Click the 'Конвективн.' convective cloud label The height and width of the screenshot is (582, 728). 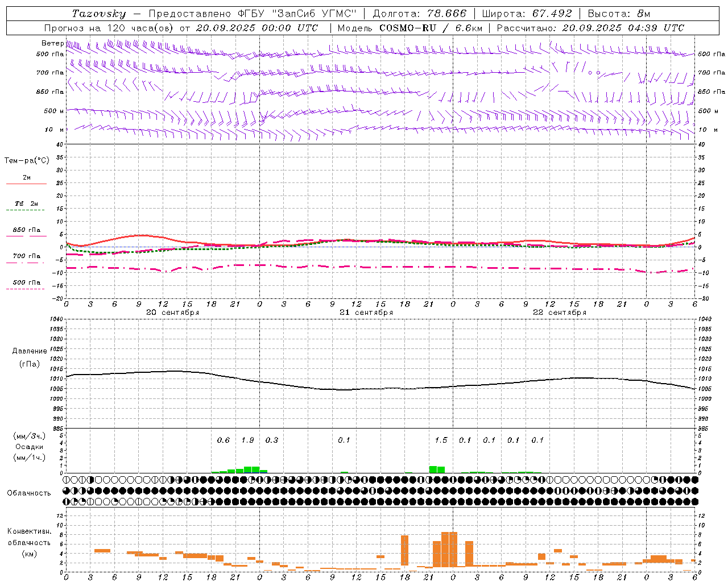(29, 531)
